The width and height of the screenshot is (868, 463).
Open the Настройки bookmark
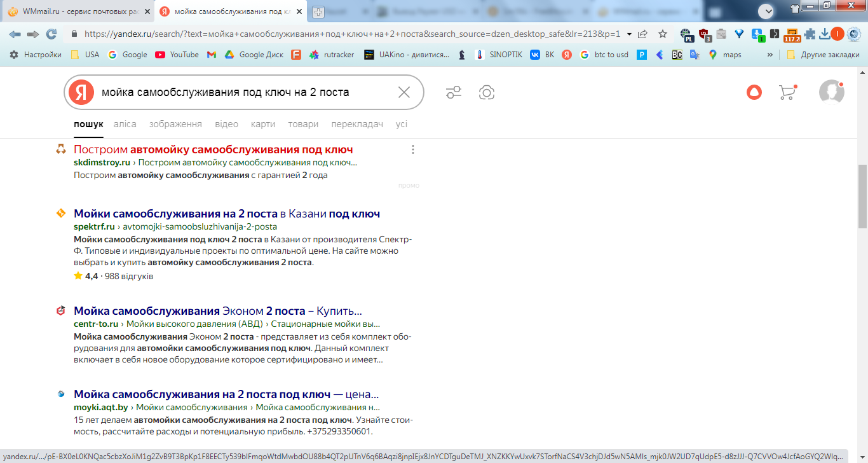pos(36,55)
